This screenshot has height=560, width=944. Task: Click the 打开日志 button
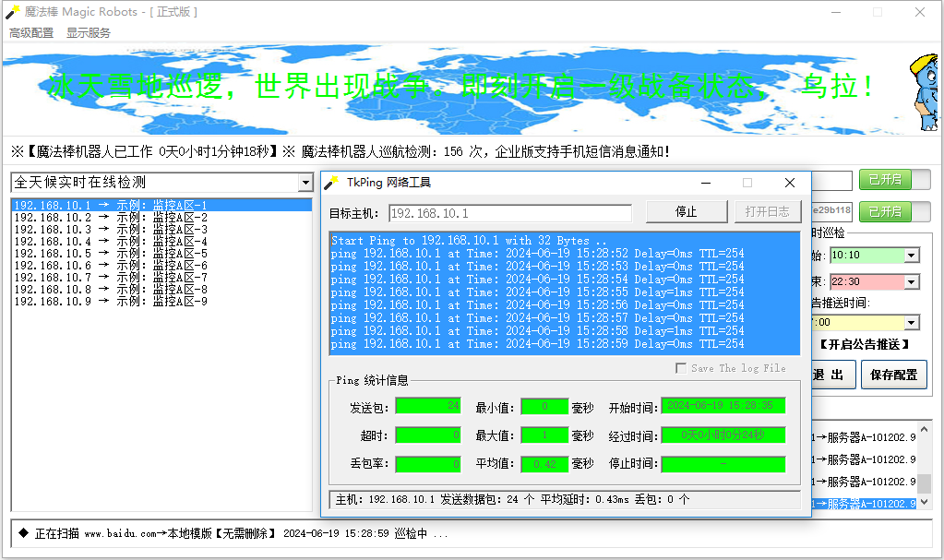(768, 212)
